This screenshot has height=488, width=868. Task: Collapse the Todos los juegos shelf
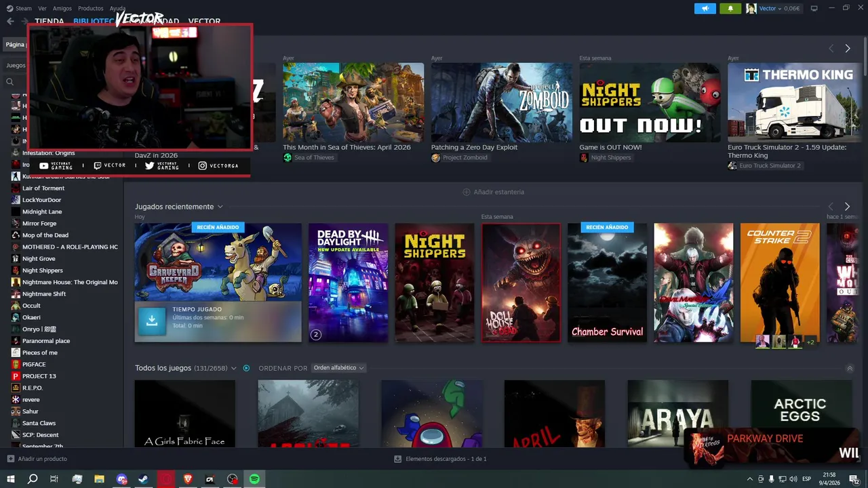coord(850,368)
